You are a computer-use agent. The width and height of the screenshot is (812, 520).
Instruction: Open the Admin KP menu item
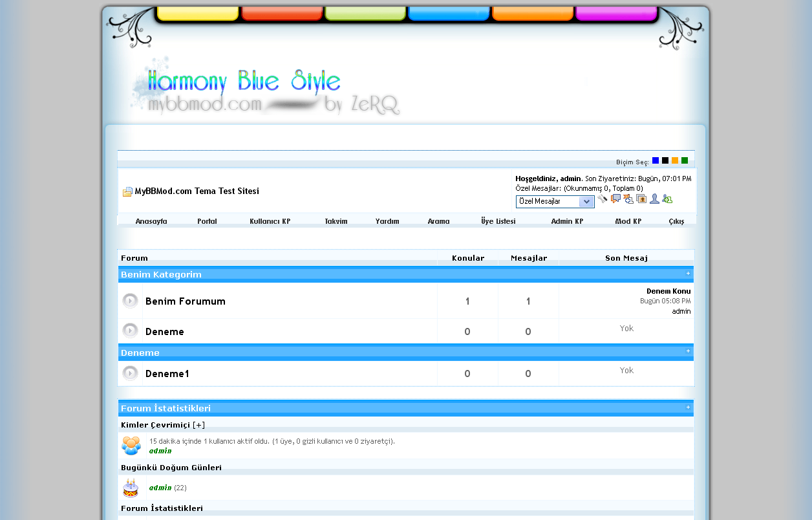(x=567, y=221)
